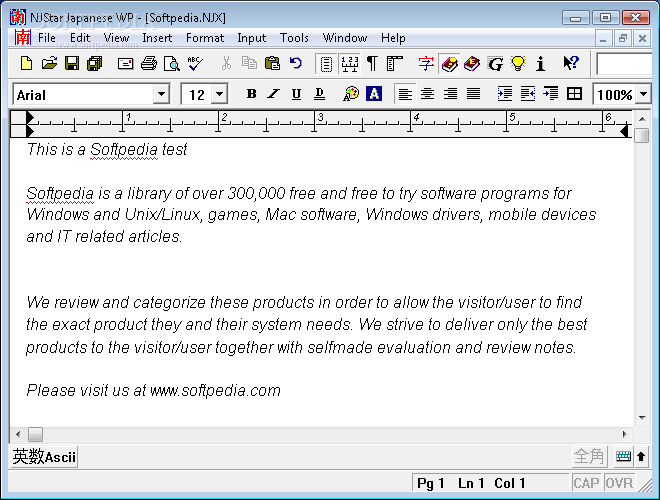Open the Input menu
Viewport: 660px width, 500px height.
click(252, 38)
